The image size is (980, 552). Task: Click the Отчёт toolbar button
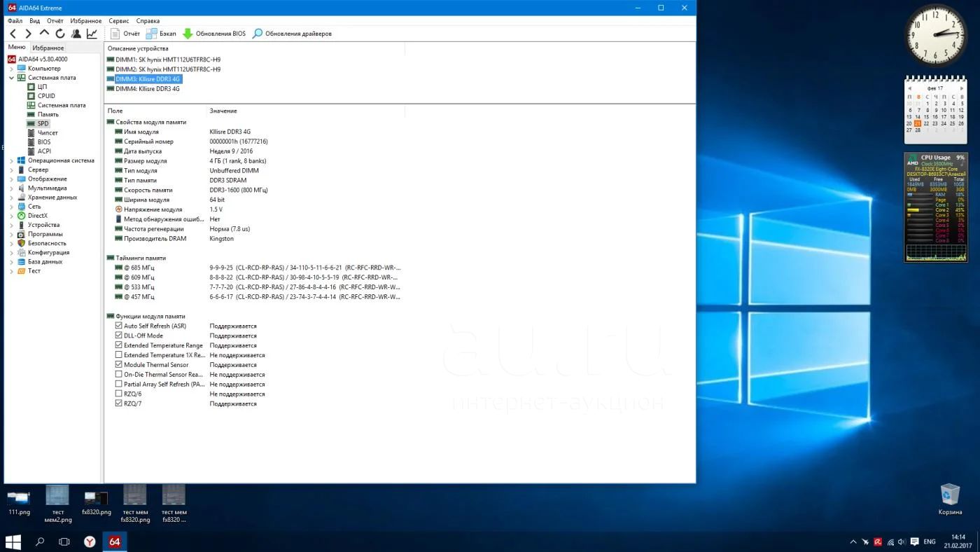(x=125, y=34)
